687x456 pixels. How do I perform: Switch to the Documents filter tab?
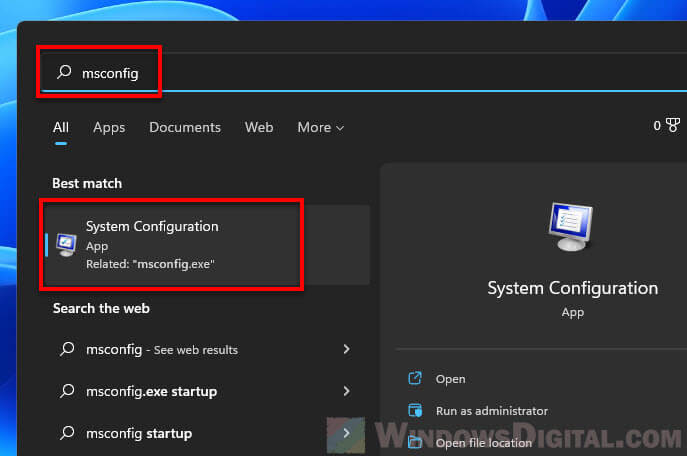point(185,127)
